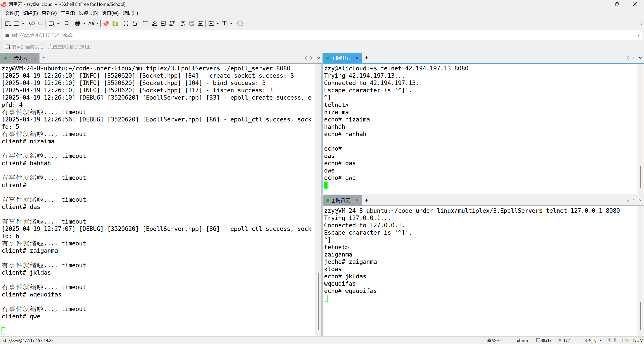Open the help chat bubble icon
This screenshot has height=344, width=644.
[240, 23]
